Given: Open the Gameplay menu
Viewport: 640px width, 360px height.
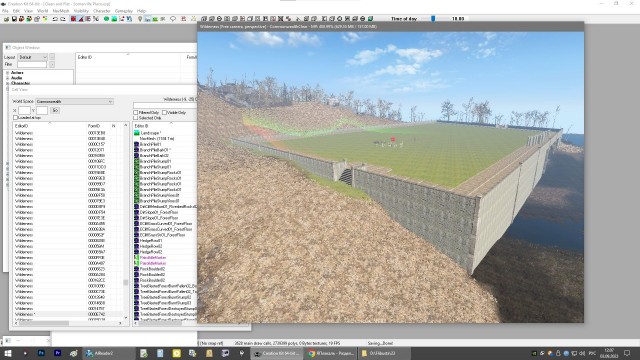Looking at the screenshot, I should (124, 11).
